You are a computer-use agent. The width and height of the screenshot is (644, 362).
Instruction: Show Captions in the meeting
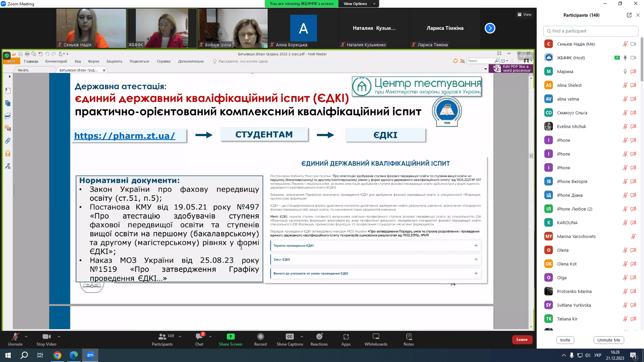290,339
